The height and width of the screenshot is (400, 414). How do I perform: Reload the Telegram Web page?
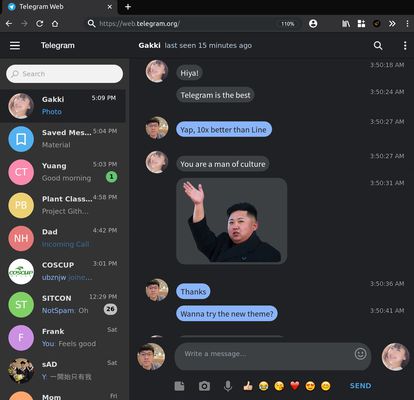point(39,24)
